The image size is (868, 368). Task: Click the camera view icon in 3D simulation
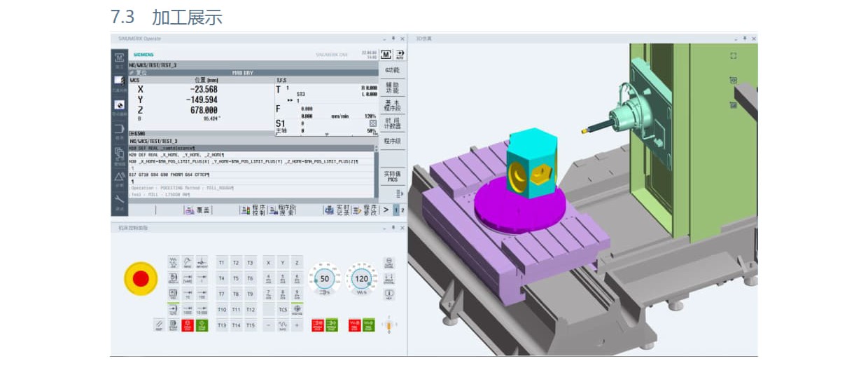(x=734, y=80)
